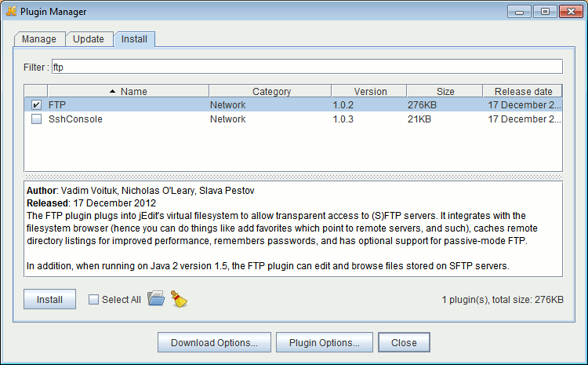
Task: Sort by the Category column header
Action: click(x=270, y=91)
